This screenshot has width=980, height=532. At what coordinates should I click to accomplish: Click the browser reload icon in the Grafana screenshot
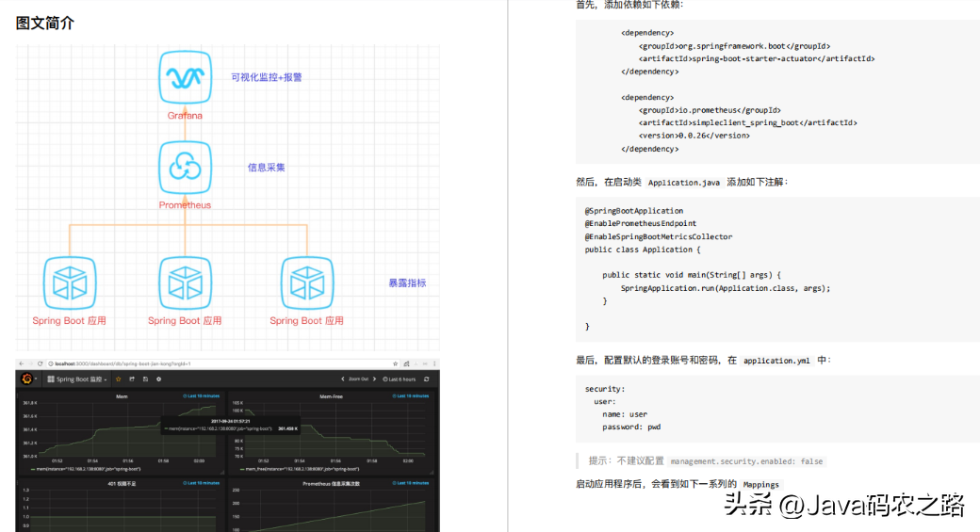pos(40,363)
